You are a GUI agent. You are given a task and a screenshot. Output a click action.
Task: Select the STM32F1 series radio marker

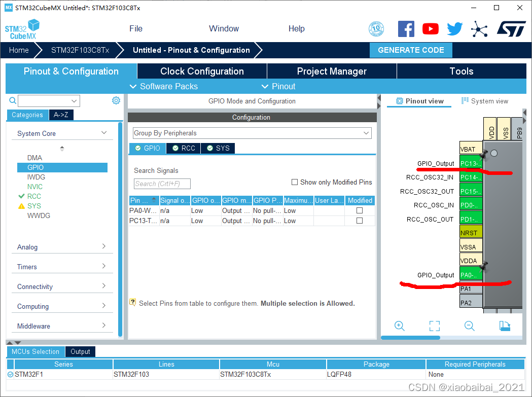point(10,374)
